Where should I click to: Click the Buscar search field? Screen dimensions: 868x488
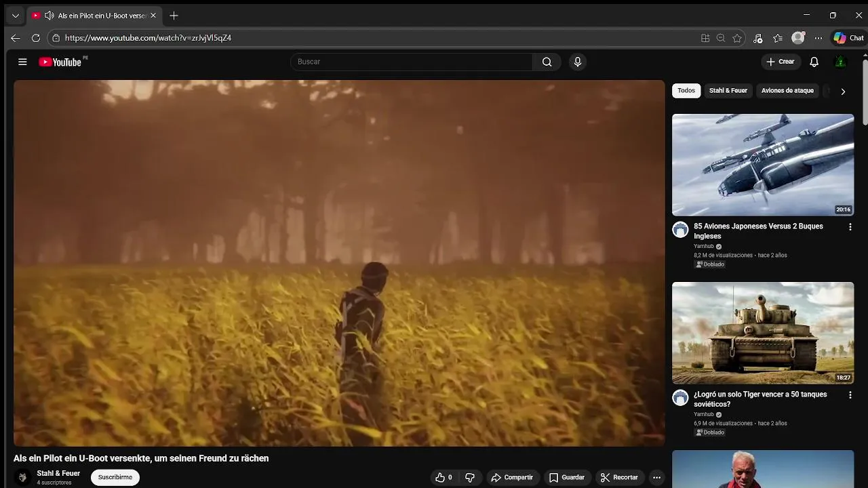tap(412, 62)
